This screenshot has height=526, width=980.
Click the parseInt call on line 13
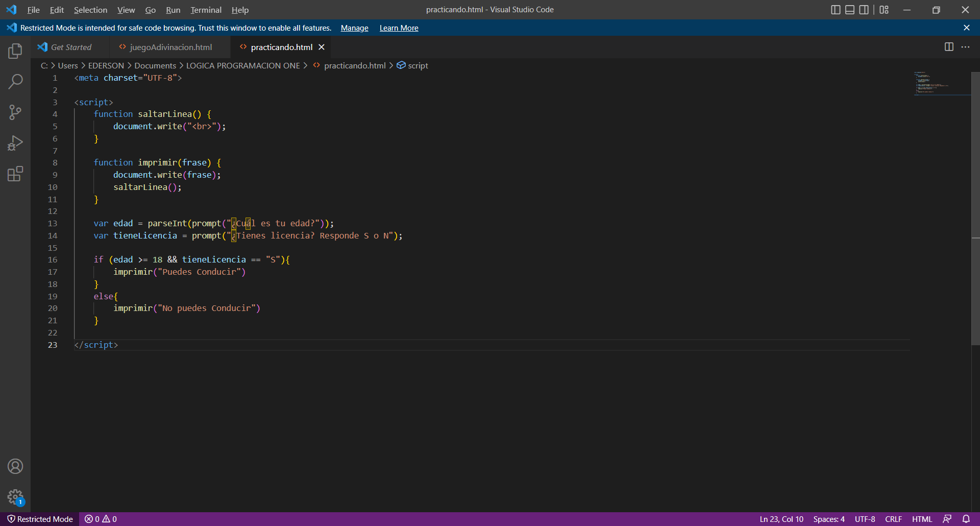[167, 223]
